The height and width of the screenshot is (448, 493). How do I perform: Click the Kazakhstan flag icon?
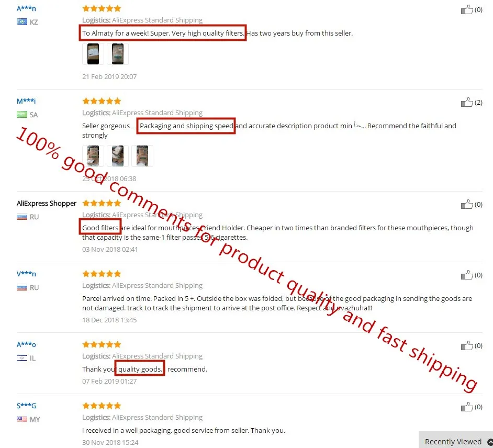click(x=22, y=21)
